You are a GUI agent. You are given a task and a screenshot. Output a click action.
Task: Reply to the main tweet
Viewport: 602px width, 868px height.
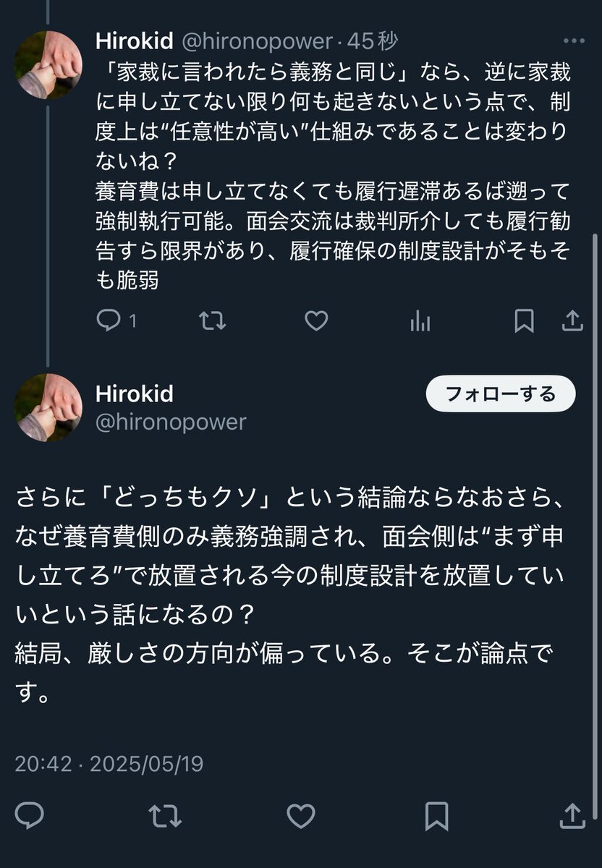(30, 815)
